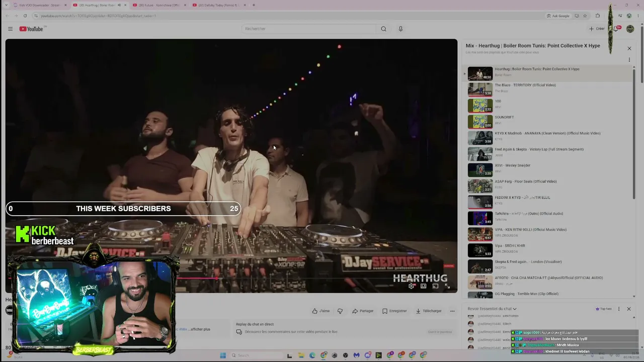Open browser extensions puzzle icon
Viewport: 644px width, 362px height.
pyautogui.click(x=598, y=16)
